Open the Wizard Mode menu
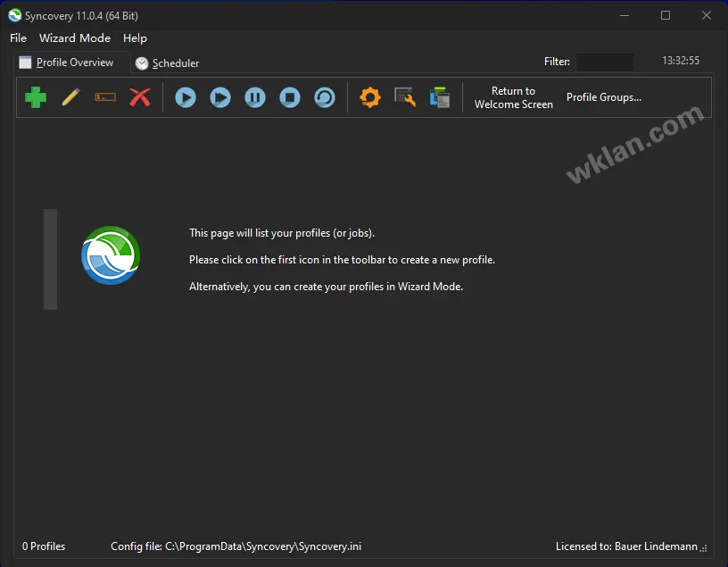 75,38
